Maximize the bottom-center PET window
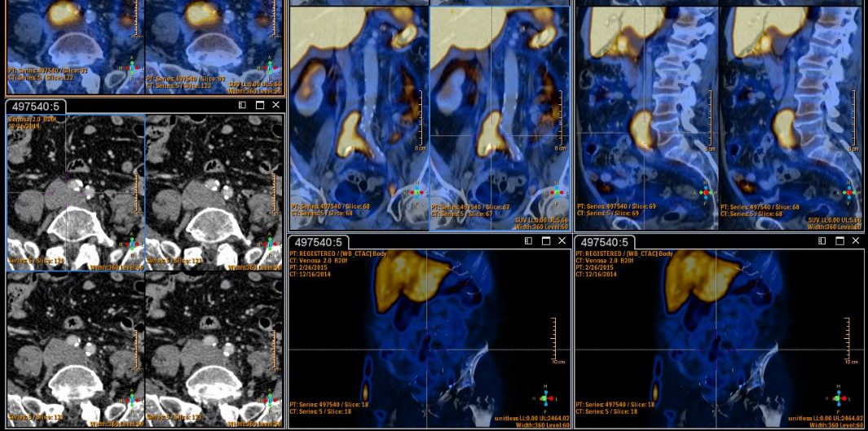Viewport: 868px width, 431px height. (x=545, y=241)
